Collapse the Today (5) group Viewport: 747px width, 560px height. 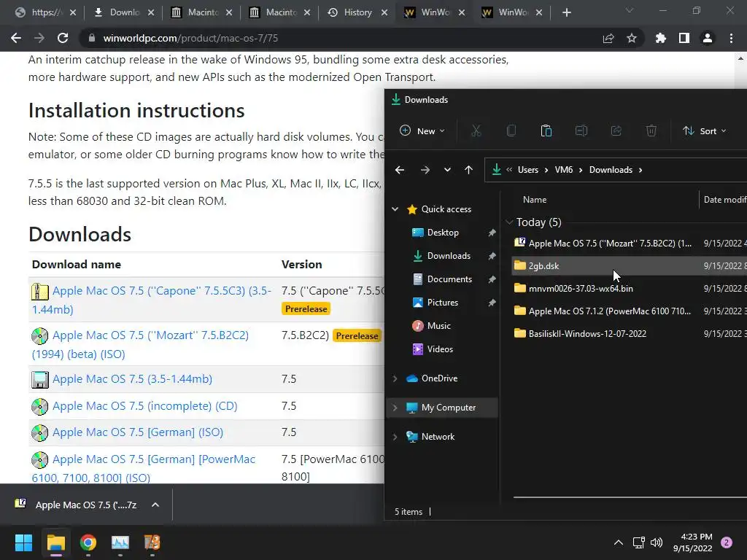509,222
